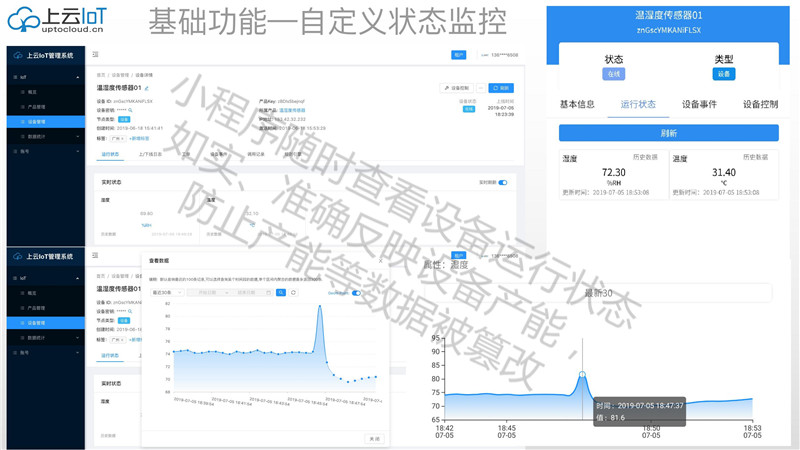The image size is (800, 450).
Task: Close the 查看数据 dialog with the X icon
Action: [380, 260]
